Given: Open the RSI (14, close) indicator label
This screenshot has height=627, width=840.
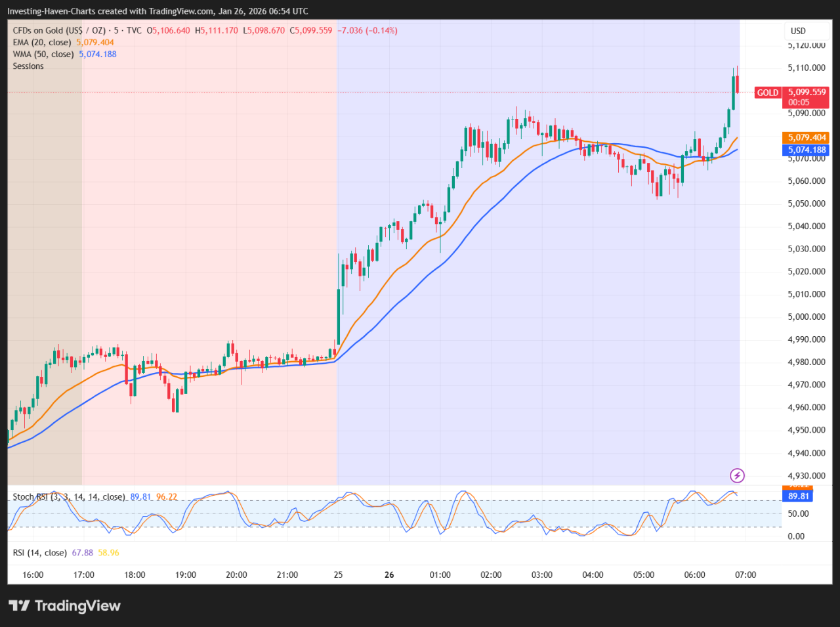Looking at the screenshot, I should point(41,553).
